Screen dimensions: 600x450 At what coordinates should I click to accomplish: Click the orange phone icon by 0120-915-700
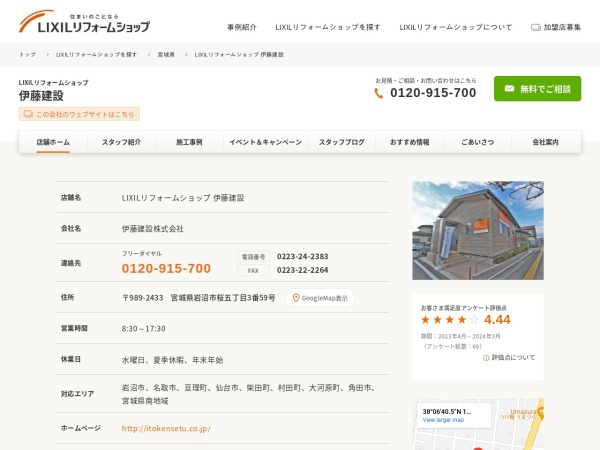pyautogui.click(x=378, y=93)
